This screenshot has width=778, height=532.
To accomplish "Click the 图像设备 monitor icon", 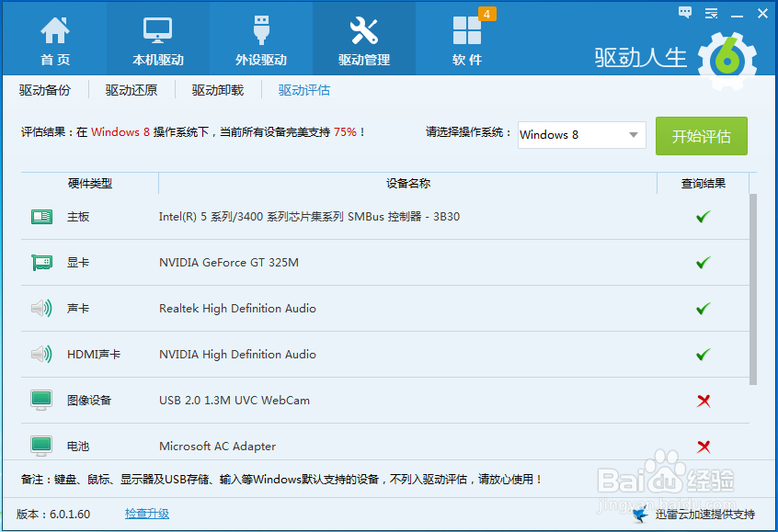I will pos(41,400).
